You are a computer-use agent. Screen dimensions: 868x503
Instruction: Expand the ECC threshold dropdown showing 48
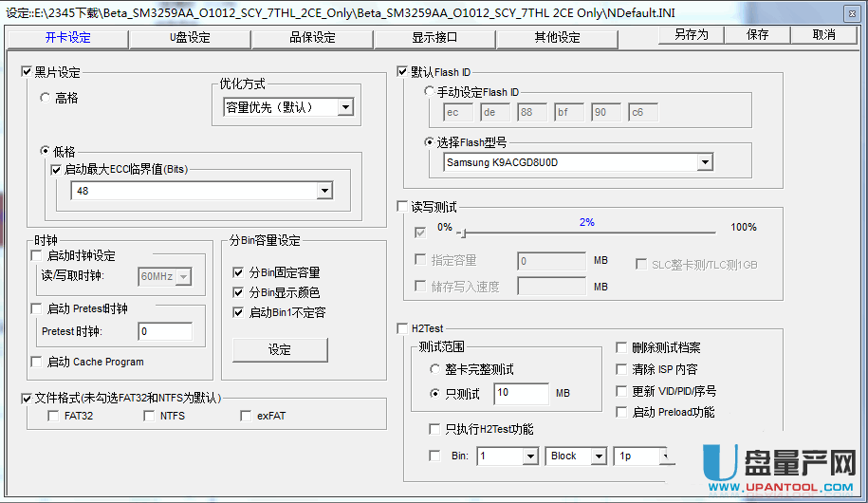click(324, 191)
